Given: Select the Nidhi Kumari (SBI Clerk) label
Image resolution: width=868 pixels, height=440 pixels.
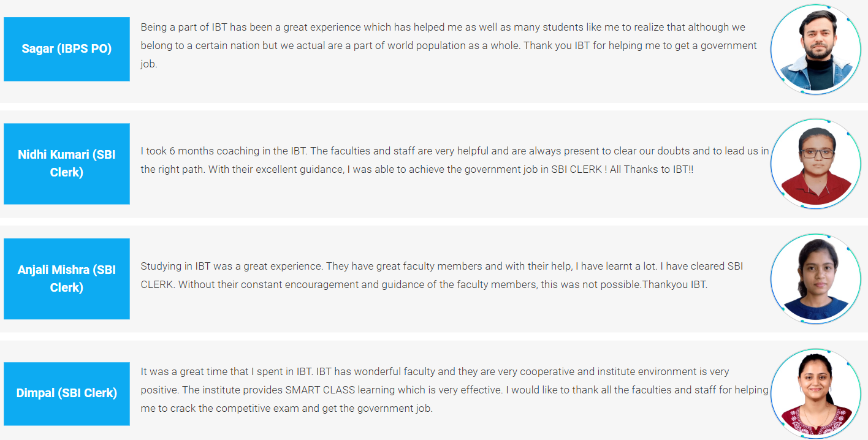Looking at the screenshot, I should click(67, 164).
